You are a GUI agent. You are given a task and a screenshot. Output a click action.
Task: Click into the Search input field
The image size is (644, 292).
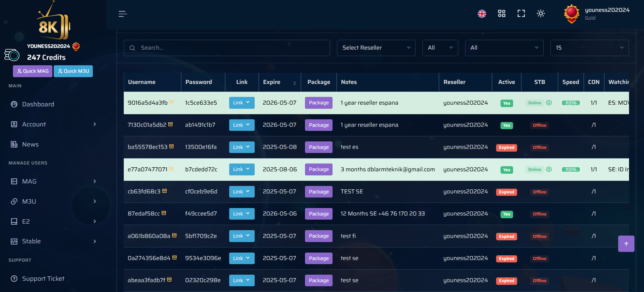(227, 48)
